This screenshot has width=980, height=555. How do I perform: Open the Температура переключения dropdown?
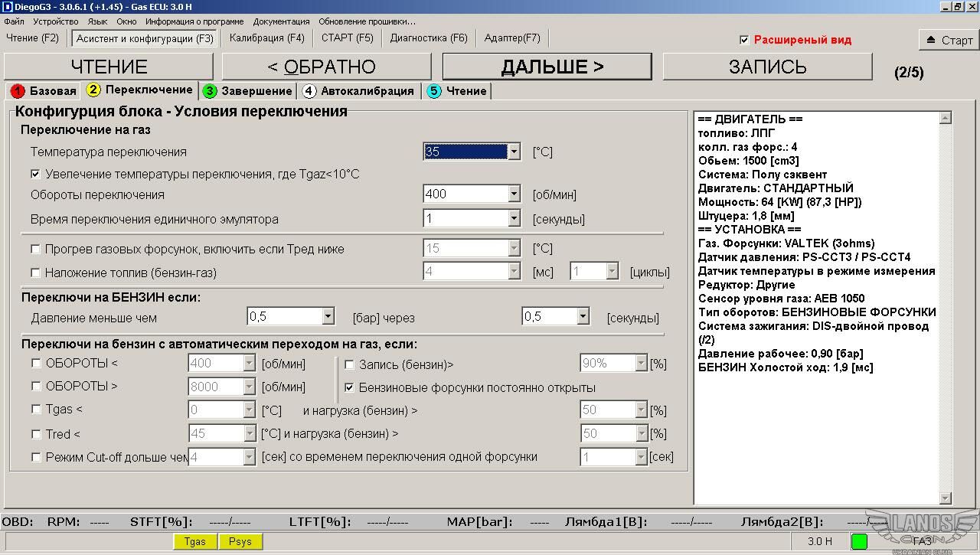(514, 152)
